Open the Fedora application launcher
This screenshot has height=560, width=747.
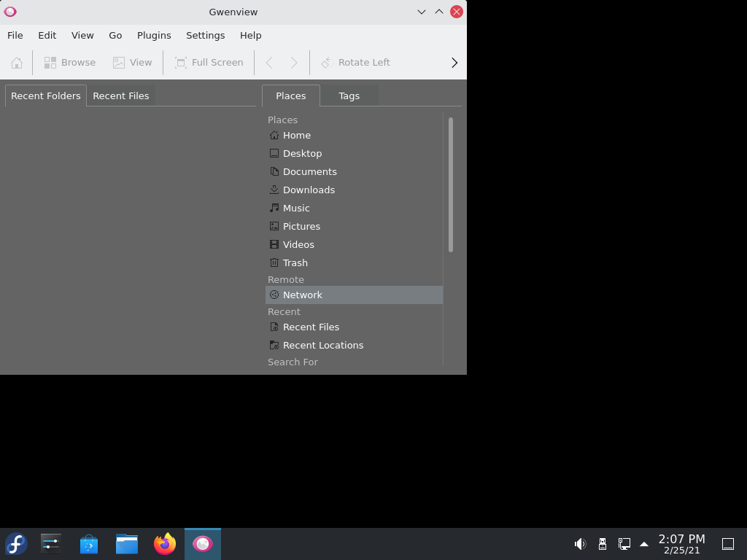[16, 544]
